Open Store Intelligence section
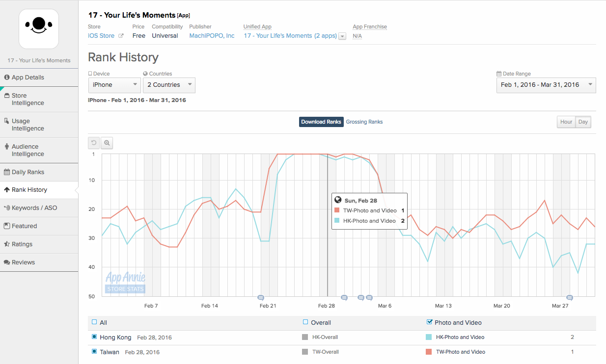This screenshot has height=364, width=606. 39,99
